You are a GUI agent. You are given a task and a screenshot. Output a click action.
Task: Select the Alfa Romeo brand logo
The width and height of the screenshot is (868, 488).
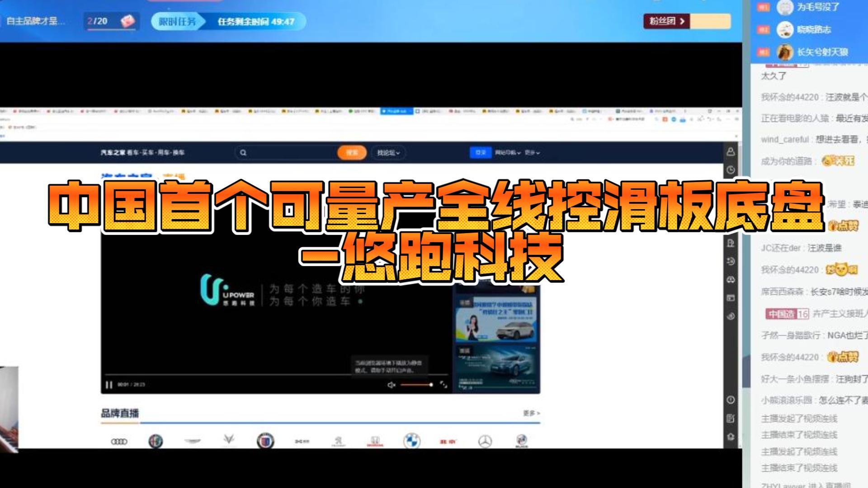pyautogui.click(x=156, y=441)
